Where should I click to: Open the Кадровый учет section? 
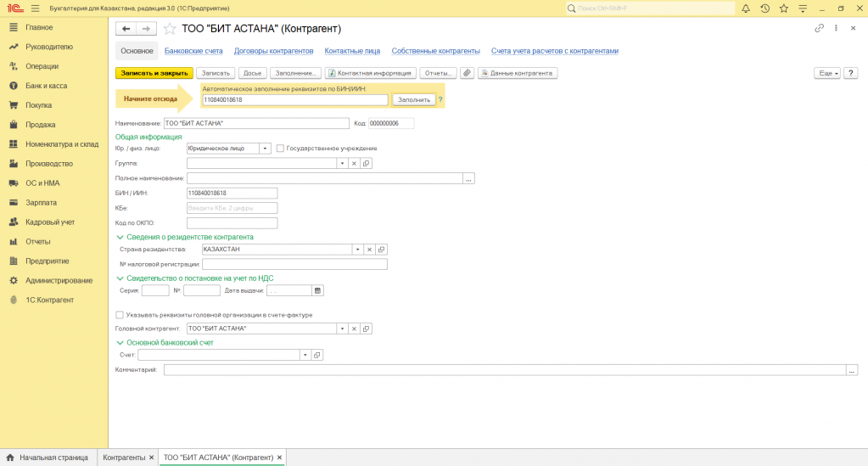coord(50,222)
